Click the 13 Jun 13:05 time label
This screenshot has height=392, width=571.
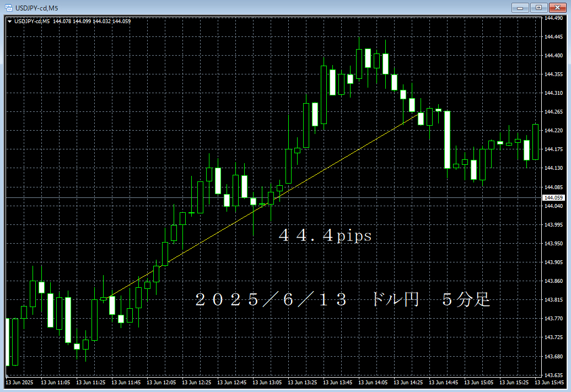pyautogui.click(x=268, y=382)
